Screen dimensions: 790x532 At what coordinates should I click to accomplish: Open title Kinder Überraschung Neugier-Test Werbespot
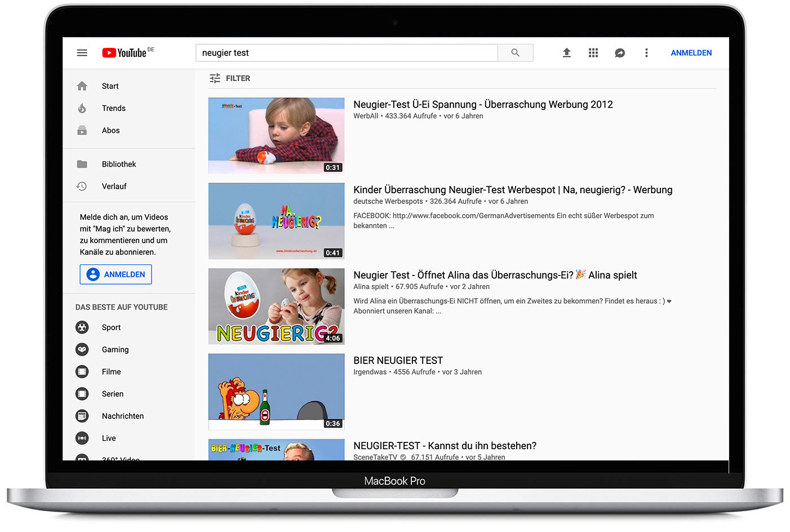click(x=513, y=190)
